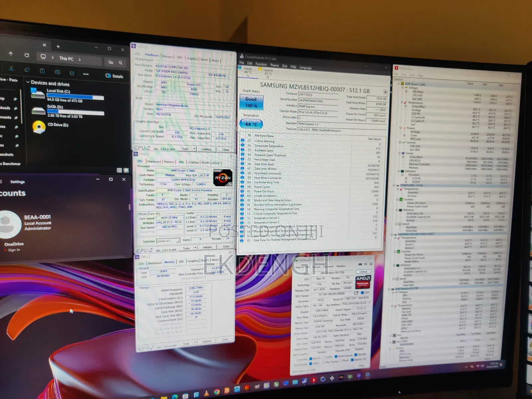Toggle the PhysX checkbox in GPU-Z

[340, 360]
